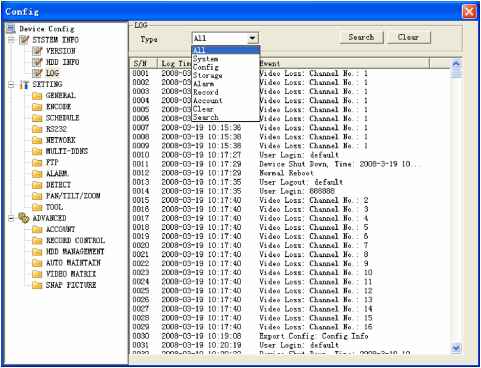Select log row 0013 User Logout default
Screen dimensions: 481x368
[289, 182]
